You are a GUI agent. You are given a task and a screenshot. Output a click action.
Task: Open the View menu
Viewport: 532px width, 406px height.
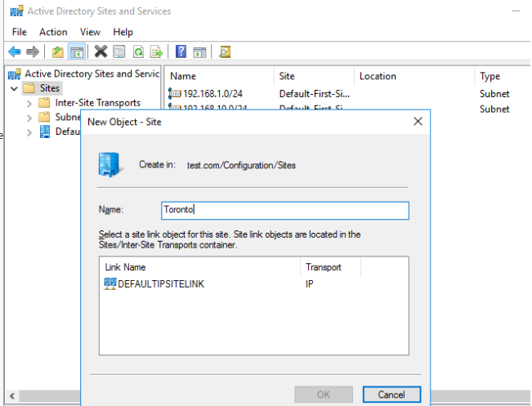pos(90,32)
